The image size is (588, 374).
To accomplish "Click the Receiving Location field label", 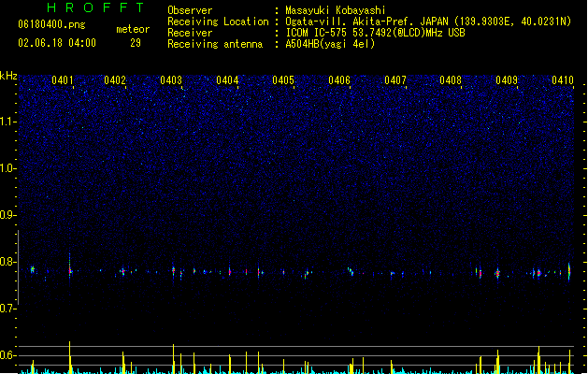I will pos(218,22).
